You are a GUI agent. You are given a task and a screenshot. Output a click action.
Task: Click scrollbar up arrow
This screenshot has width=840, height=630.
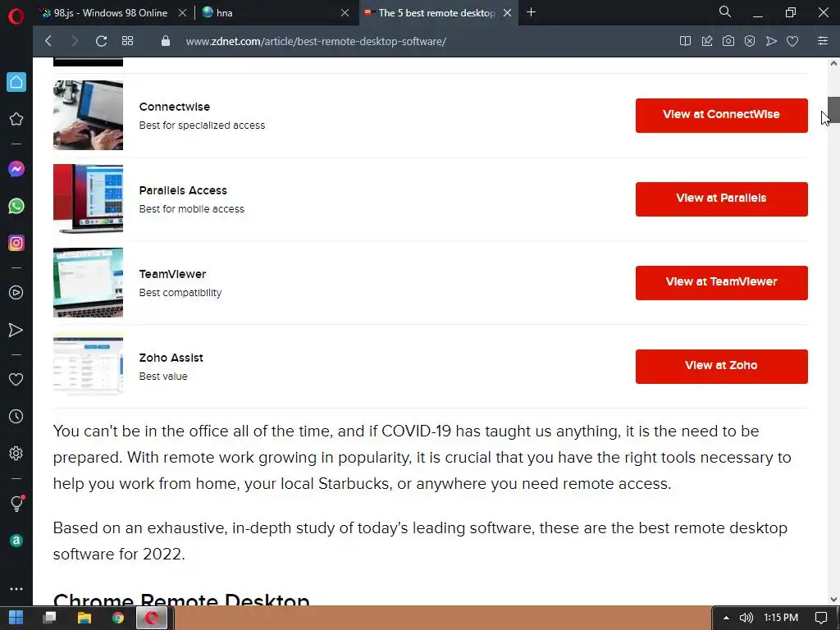coord(833,63)
